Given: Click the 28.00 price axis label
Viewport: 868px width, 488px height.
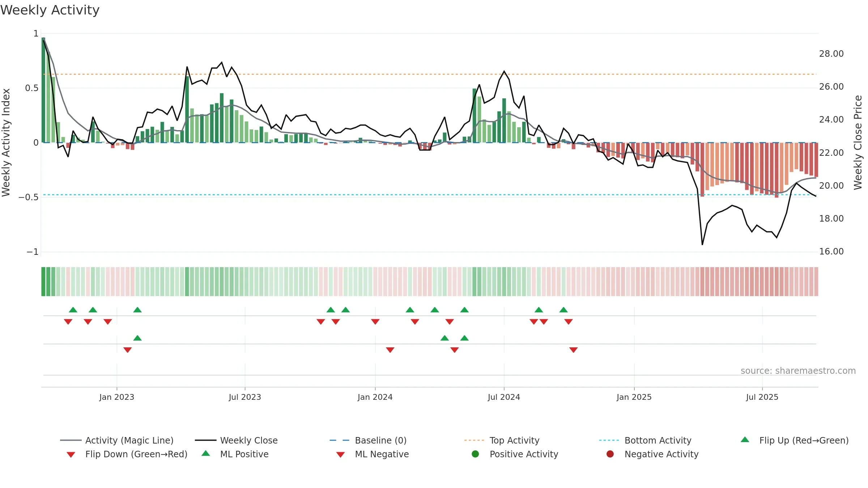Looking at the screenshot, I should click(x=831, y=54).
